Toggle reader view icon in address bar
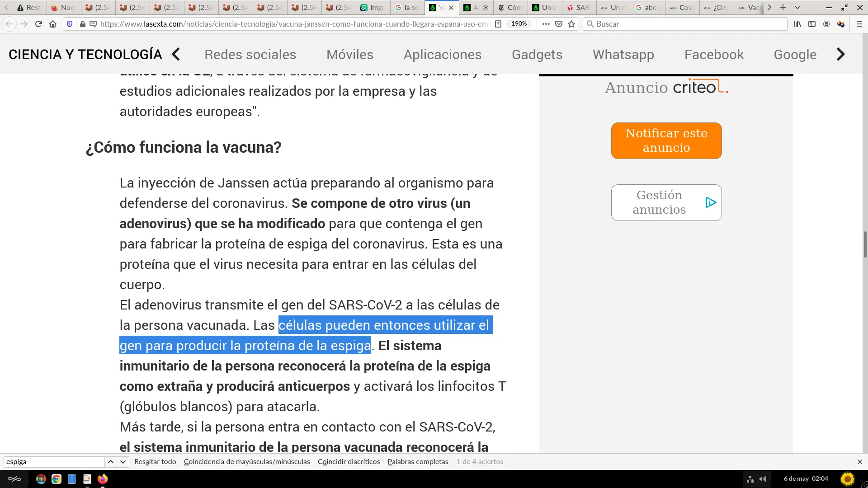The height and width of the screenshot is (488, 868). click(x=498, y=24)
